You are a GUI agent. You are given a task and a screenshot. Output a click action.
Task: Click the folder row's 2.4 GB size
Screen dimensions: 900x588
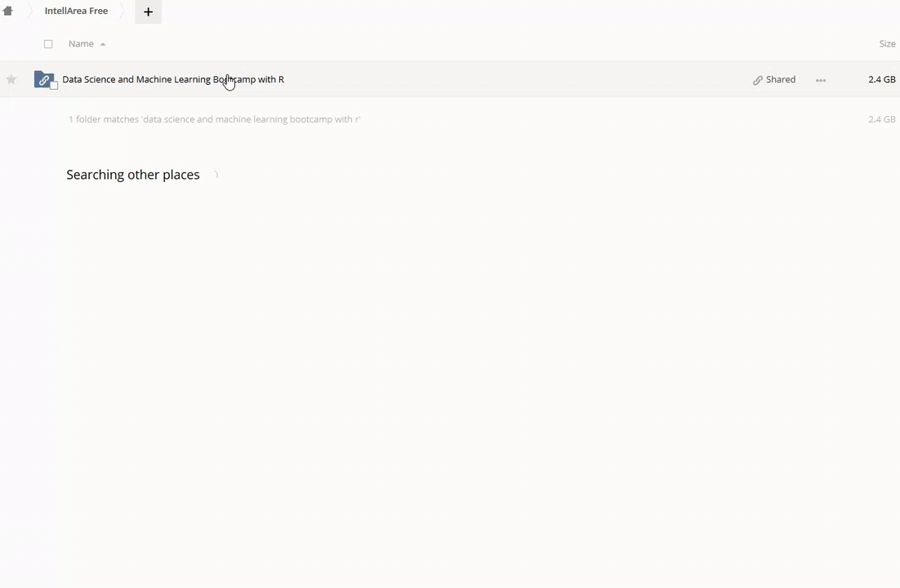pos(882,79)
